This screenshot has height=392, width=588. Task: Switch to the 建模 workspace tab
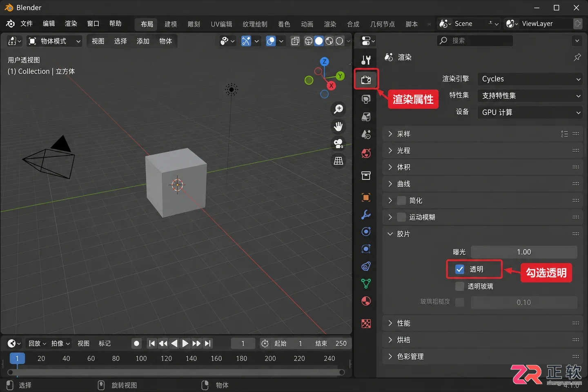pyautogui.click(x=171, y=24)
